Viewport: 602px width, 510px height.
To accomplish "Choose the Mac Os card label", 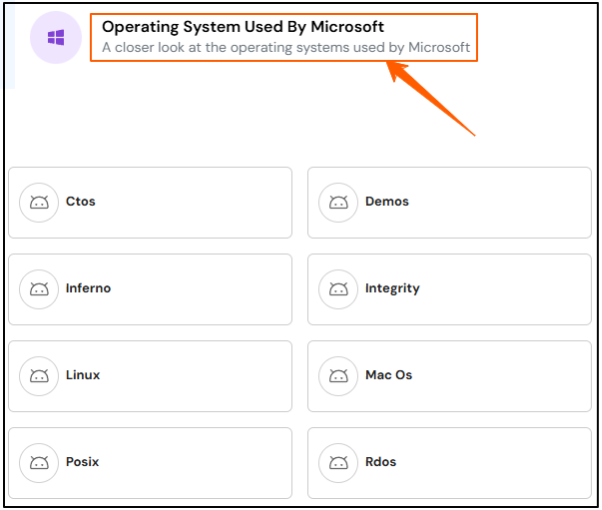I will click(x=389, y=375).
